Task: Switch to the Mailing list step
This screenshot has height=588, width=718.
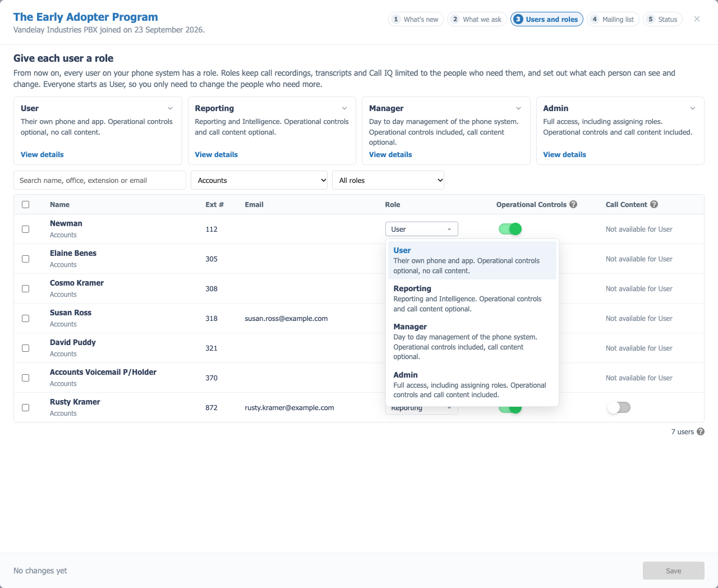Action: [x=613, y=19]
